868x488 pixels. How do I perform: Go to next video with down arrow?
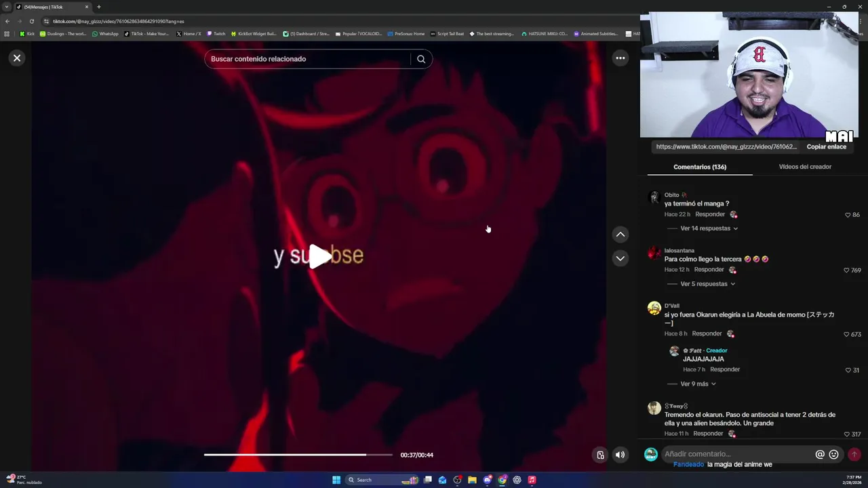coord(620,258)
